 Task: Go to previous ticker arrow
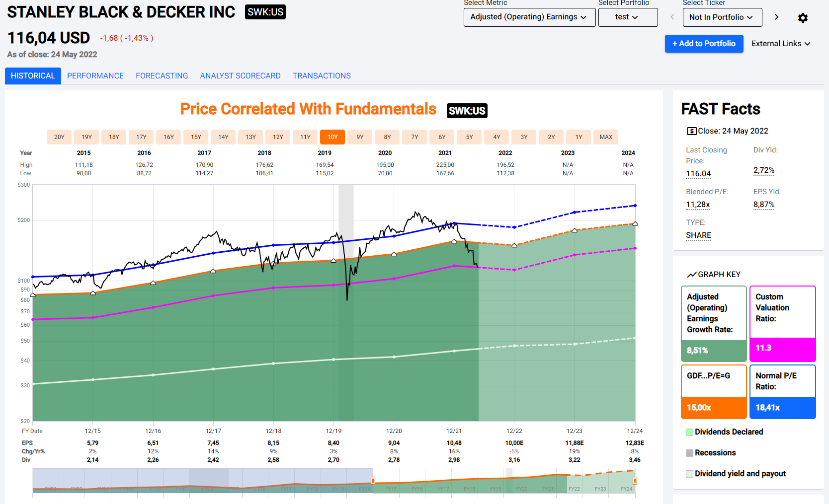pyautogui.click(x=672, y=17)
